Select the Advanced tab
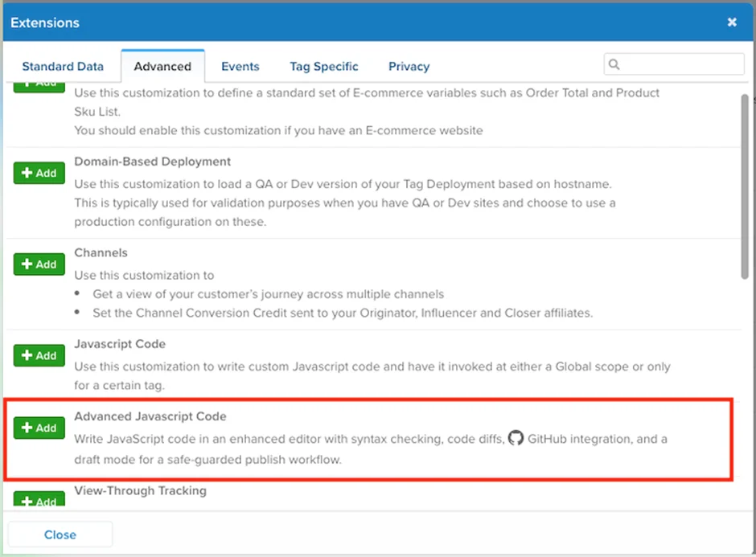 pyautogui.click(x=162, y=66)
